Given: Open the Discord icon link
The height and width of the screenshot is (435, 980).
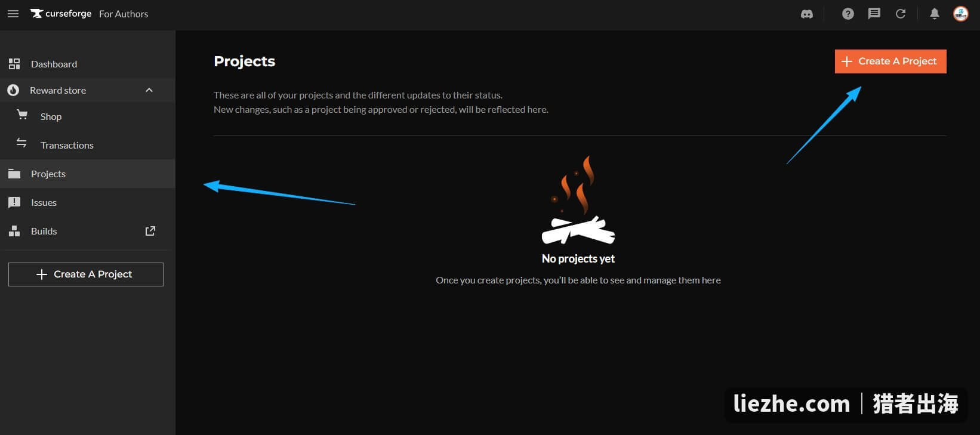Looking at the screenshot, I should pos(807,14).
